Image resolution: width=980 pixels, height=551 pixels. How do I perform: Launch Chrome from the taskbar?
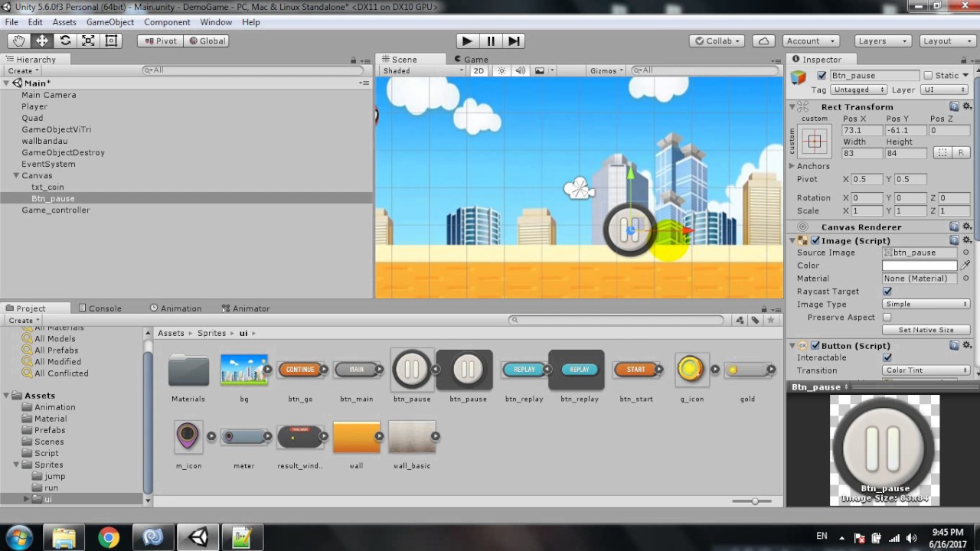tap(109, 537)
